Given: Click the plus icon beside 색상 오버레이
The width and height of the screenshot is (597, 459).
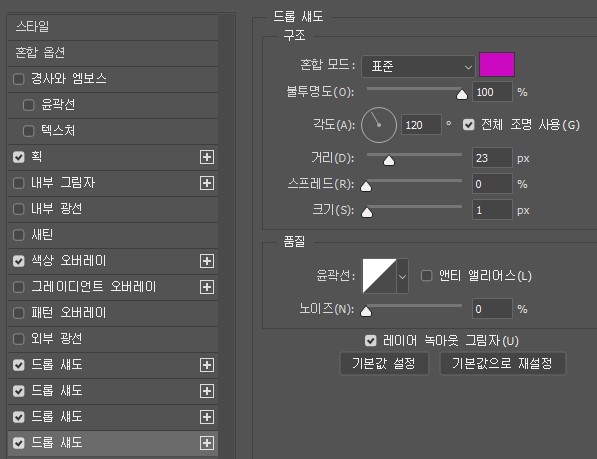Looking at the screenshot, I should [x=207, y=261].
